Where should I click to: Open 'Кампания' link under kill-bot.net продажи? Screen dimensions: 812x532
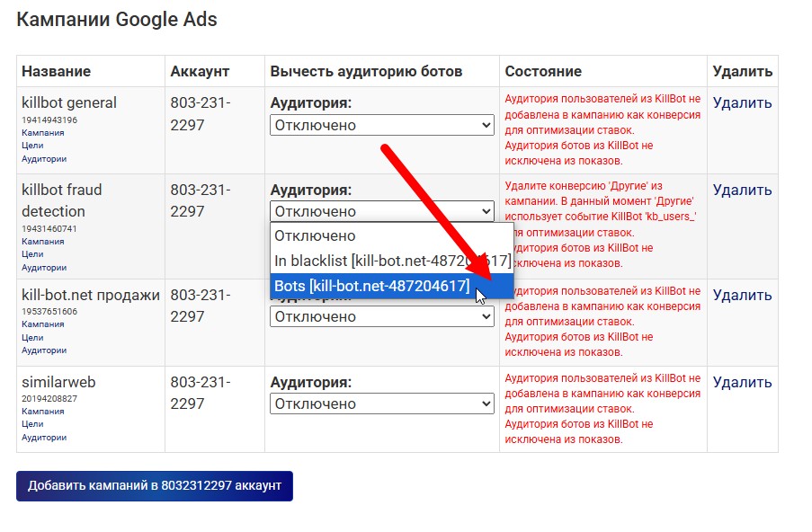click(x=43, y=324)
